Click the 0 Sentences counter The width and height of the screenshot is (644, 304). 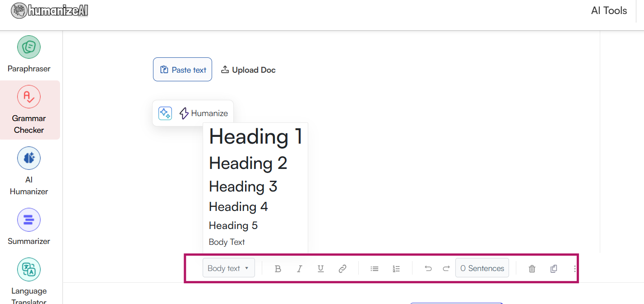tap(482, 268)
